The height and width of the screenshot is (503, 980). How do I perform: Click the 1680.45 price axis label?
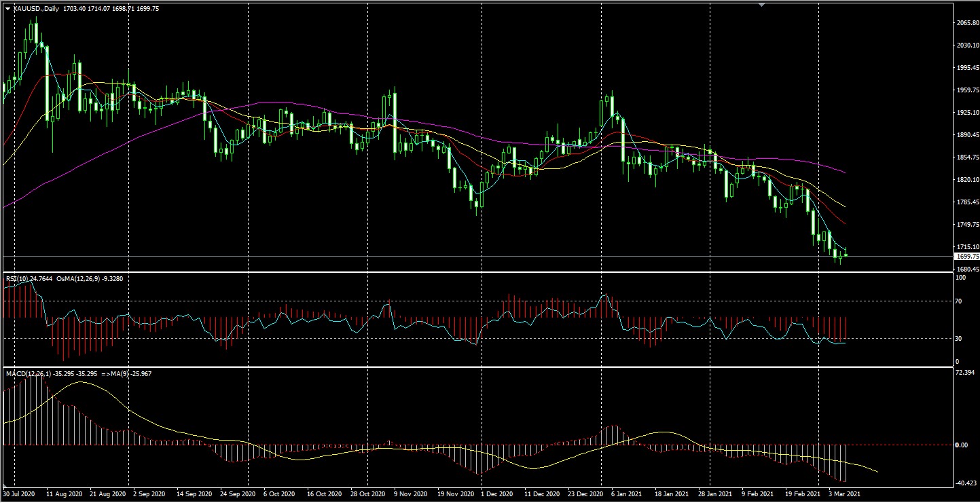coord(966,269)
